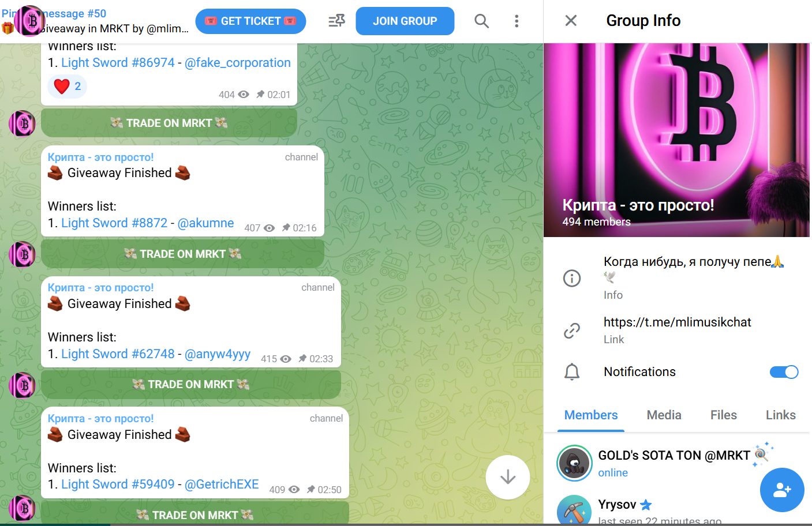Click the bell icon next to Notifications
Image resolution: width=812 pixels, height=526 pixels.
click(x=572, y=372)
